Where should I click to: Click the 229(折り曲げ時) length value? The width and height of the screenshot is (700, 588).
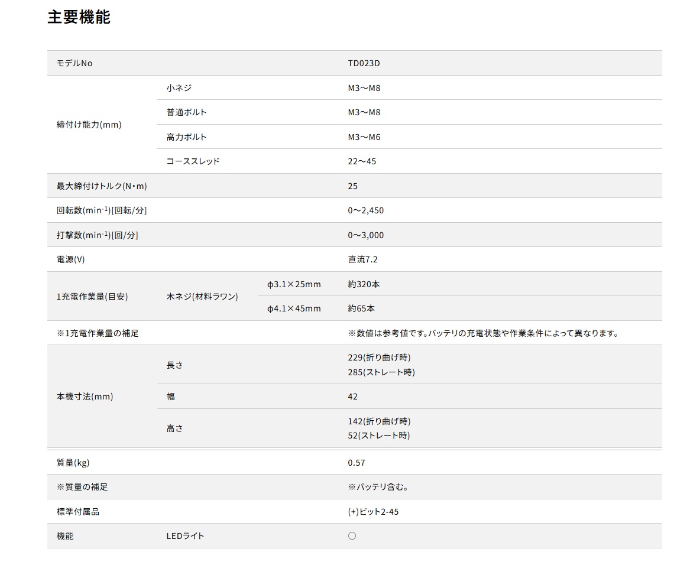click(x=379, y=358)
